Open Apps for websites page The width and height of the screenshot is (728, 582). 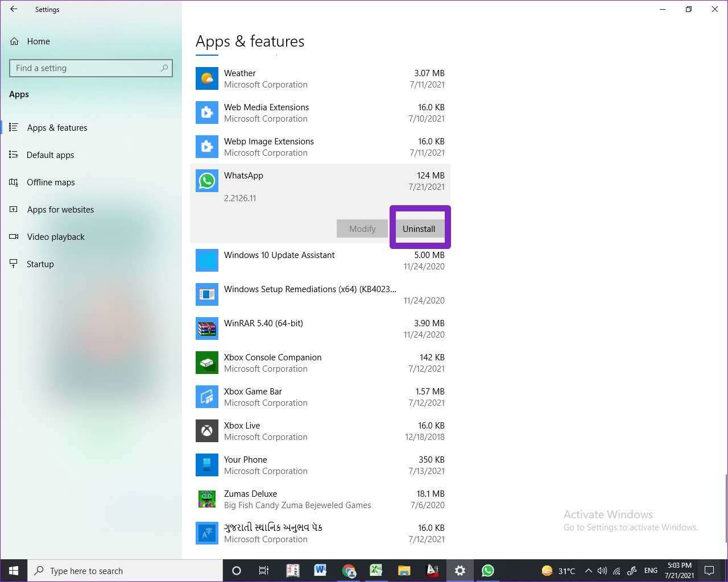click(60, 209)
